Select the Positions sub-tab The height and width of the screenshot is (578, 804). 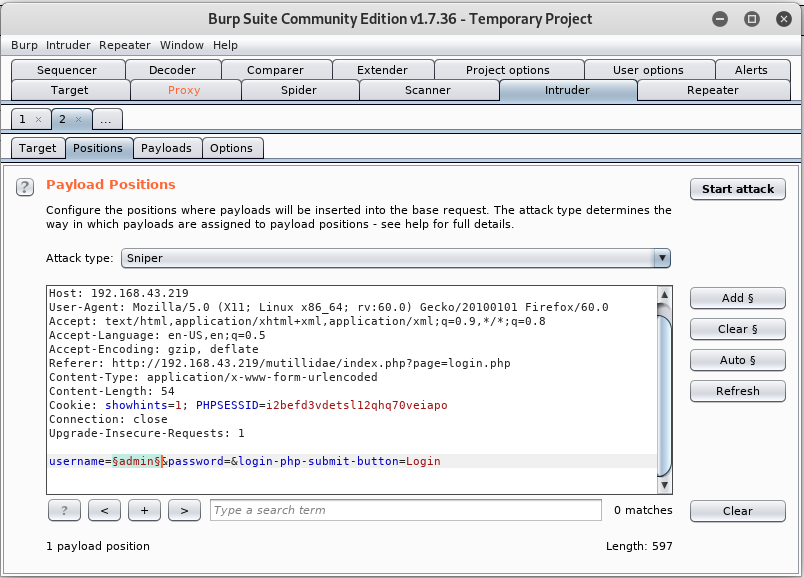coord(98,148)
